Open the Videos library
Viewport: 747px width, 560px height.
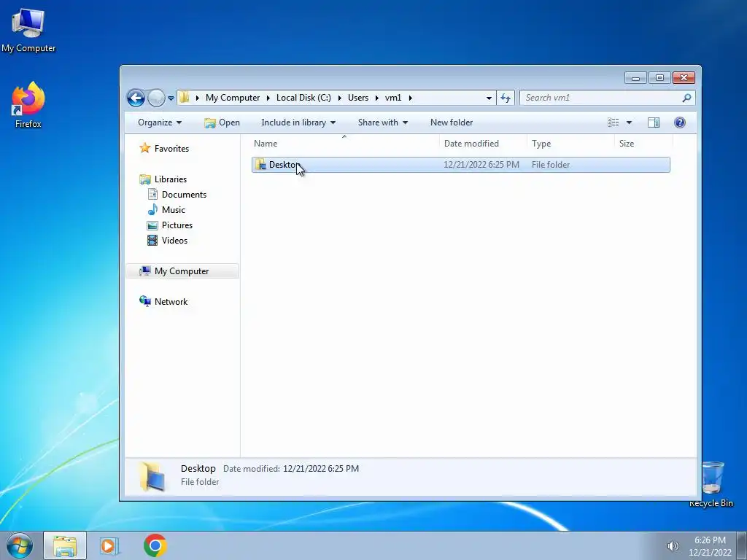pyautogui.click(x=174, y=241)
